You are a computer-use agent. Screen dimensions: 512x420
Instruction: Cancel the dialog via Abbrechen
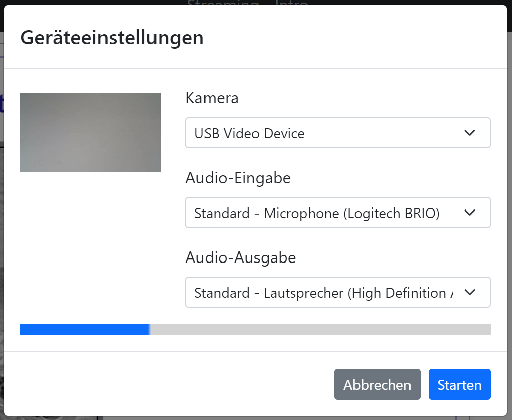coord(377,384)
